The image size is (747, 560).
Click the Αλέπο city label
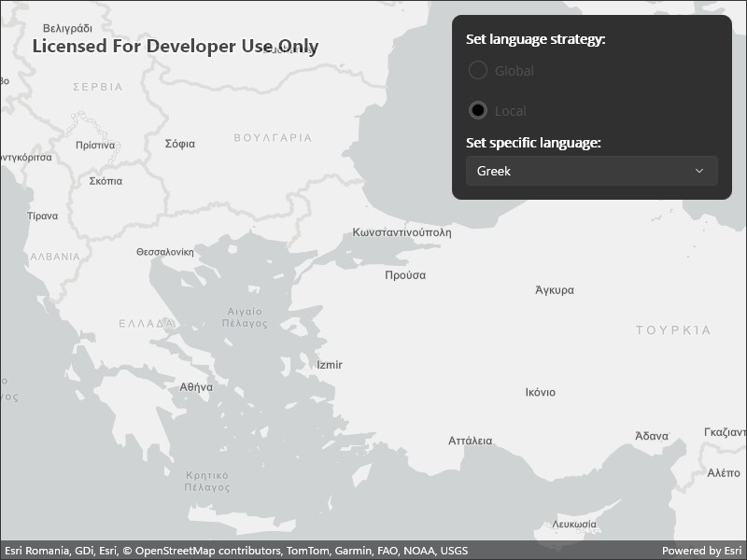tap(724, 473)
